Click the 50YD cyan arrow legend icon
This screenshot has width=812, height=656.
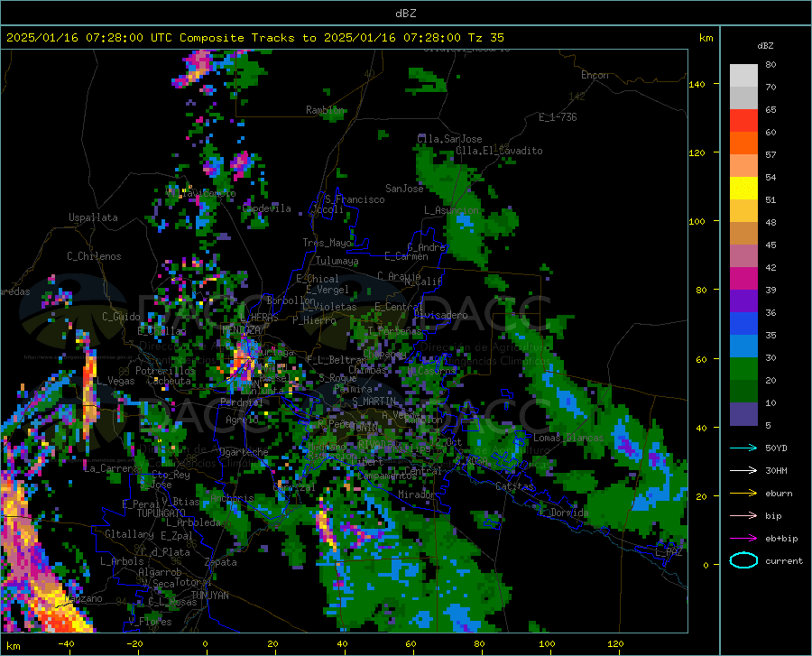pos(743,448)
